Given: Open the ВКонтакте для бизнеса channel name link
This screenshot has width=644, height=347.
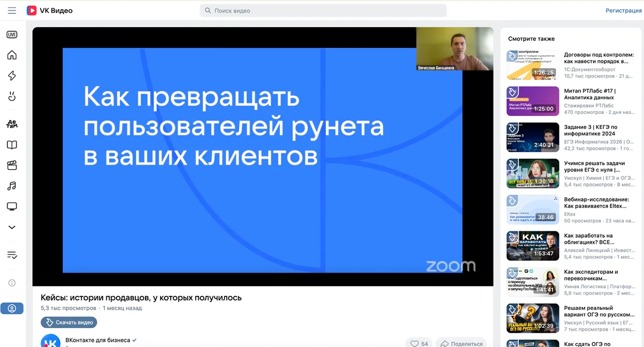Looking at the screenshot, I should coord(98,340).
